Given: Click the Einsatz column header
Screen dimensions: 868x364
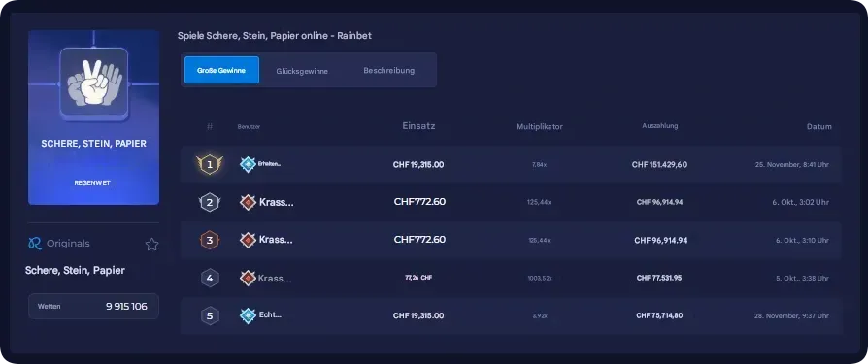Looking at the screenshot, I should coord(418,126).
